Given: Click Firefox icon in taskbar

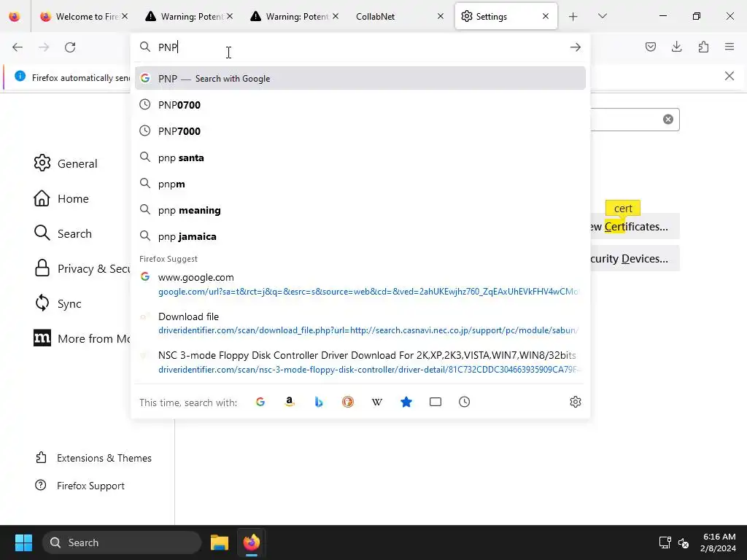Looking at the screenshot, I should click(252, 542).
